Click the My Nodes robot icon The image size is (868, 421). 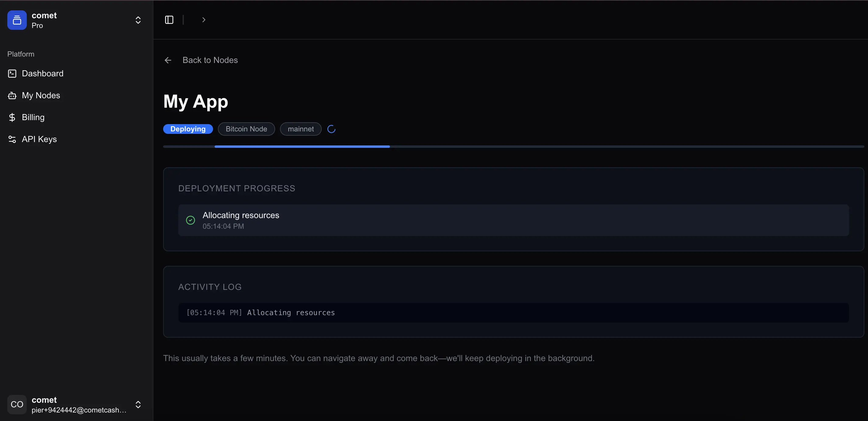point(12,96)
